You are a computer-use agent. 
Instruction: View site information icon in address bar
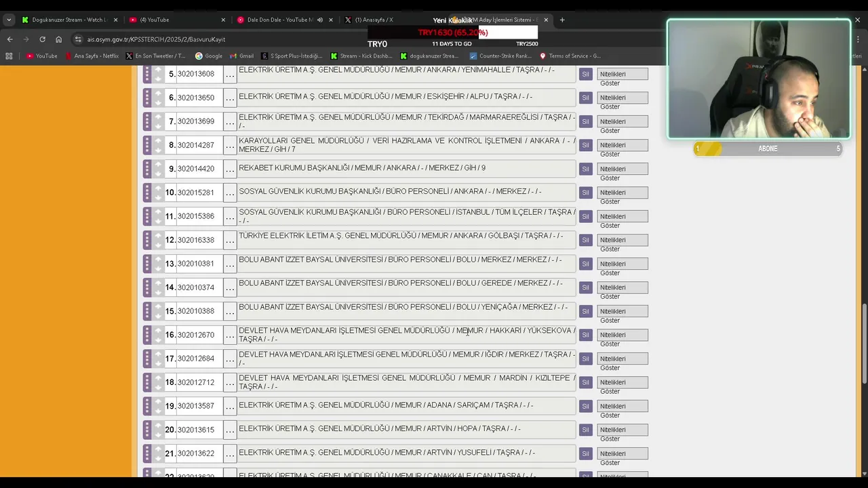tap(78, 39)
